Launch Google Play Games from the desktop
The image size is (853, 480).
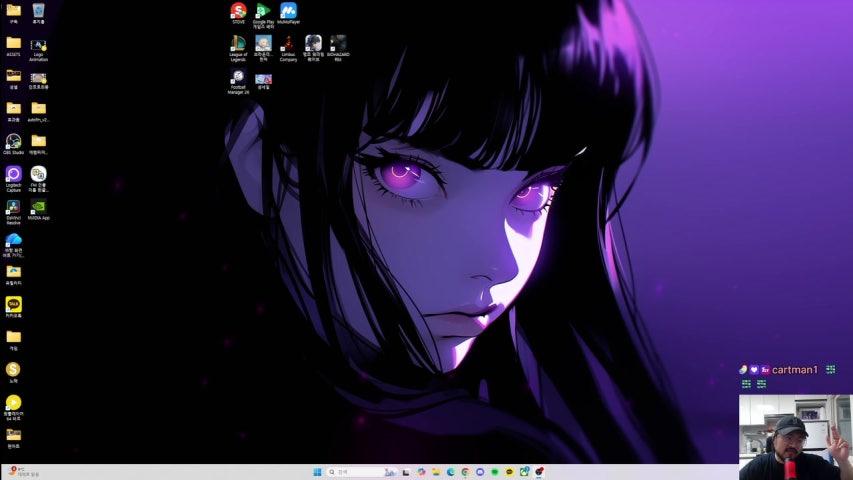[x=263, y=11]
